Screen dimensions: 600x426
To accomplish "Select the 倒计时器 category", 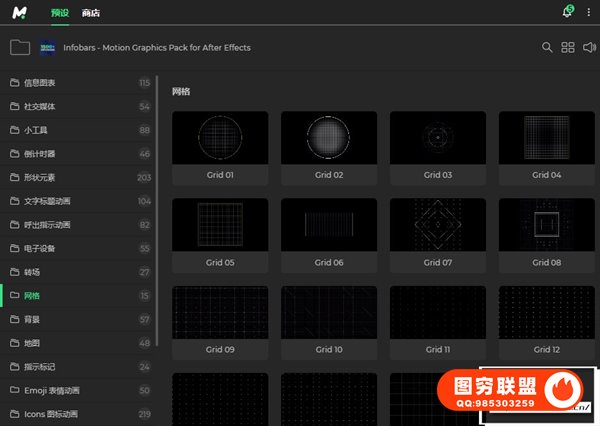I will [x=41, y=154].
